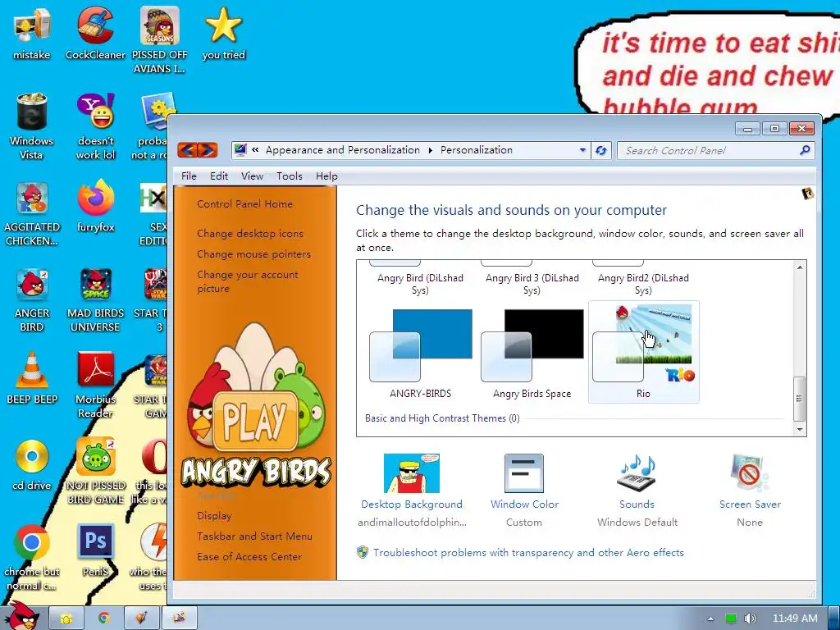Open the Edit menu
The image size is (840, 630).
pos(218,176)
